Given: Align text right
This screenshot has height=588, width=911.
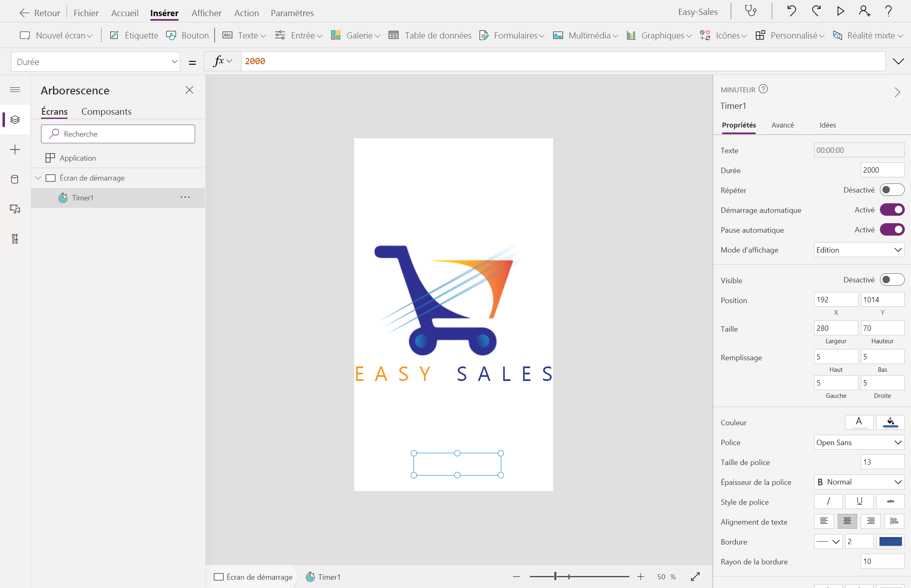Looking at the screenshot, I should click(871, 521).
